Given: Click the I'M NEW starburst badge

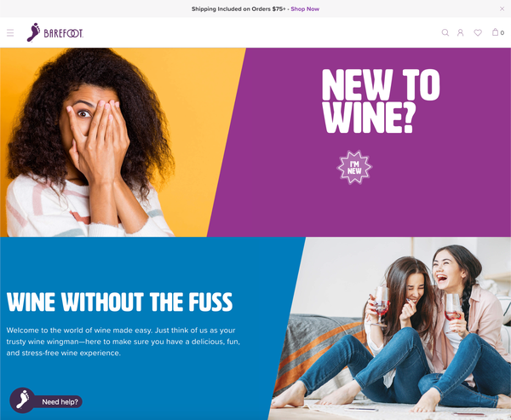Looking at the screenshot, I should tap(354, 167).
